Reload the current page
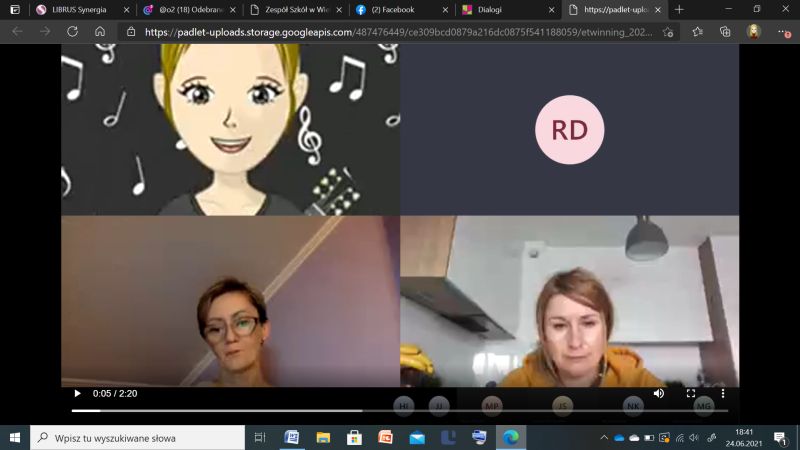800x450 pixels. point(72,31)
